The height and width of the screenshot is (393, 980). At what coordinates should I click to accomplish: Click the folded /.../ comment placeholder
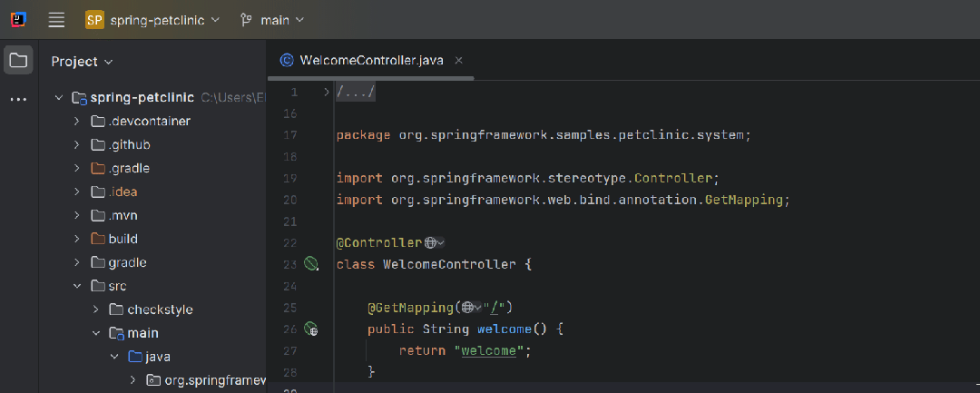(x=356, y=93)
